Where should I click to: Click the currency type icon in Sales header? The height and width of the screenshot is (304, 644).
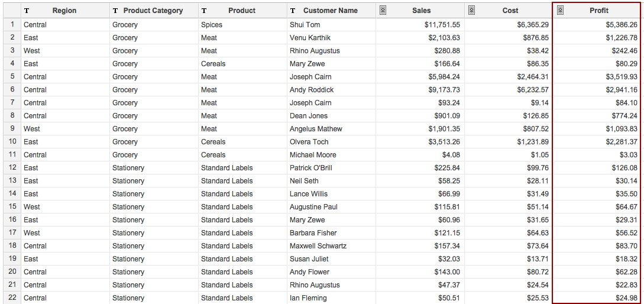(383, 10)
